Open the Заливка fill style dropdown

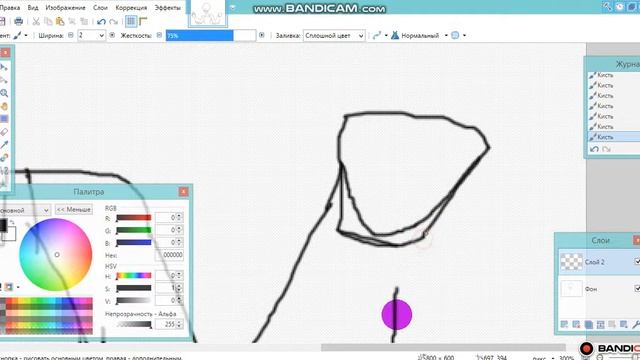pyautogui.click(x=334, y=36)
